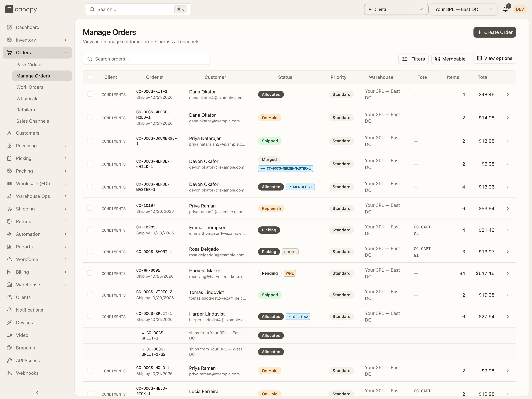Click the Shipping truck icon
This screenshot has height=399, width=532.
click(9, 209)
